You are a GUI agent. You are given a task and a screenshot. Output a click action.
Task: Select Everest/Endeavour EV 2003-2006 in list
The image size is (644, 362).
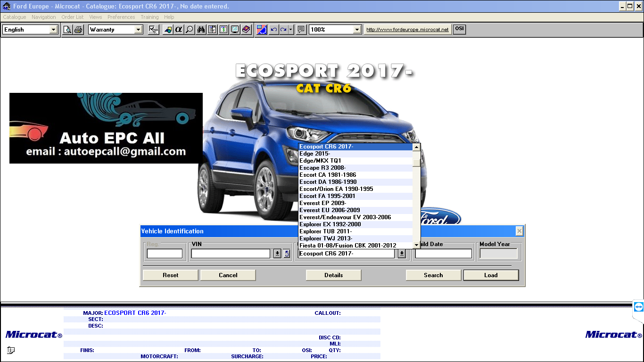tap(355, 217)
